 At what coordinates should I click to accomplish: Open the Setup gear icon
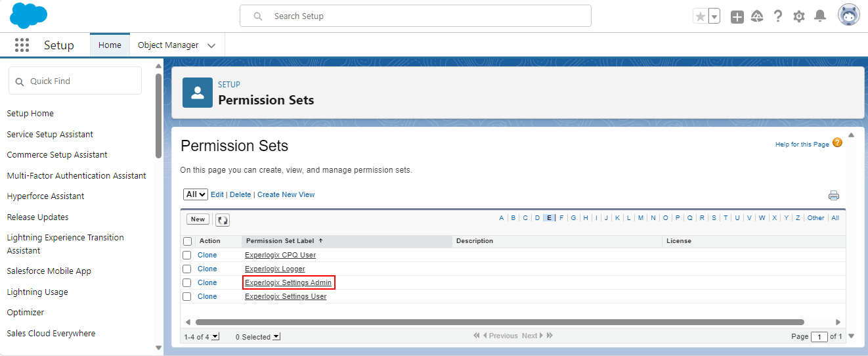pos(799,16)
